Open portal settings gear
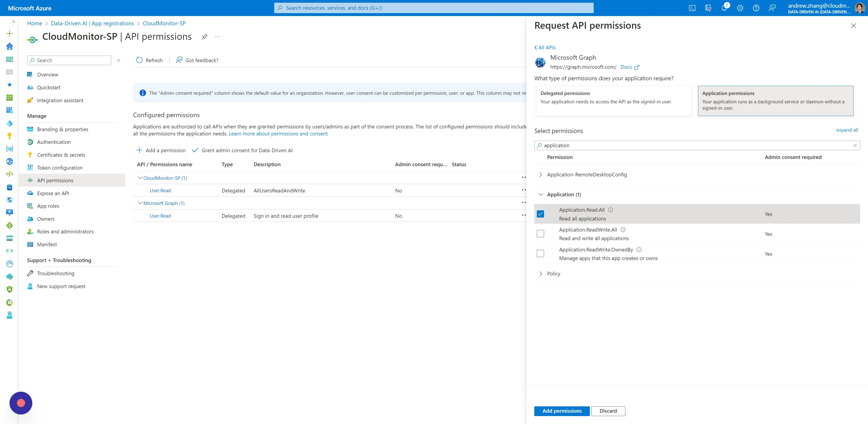The width and height of the screenshot is (868, 424). click(740, 8)
